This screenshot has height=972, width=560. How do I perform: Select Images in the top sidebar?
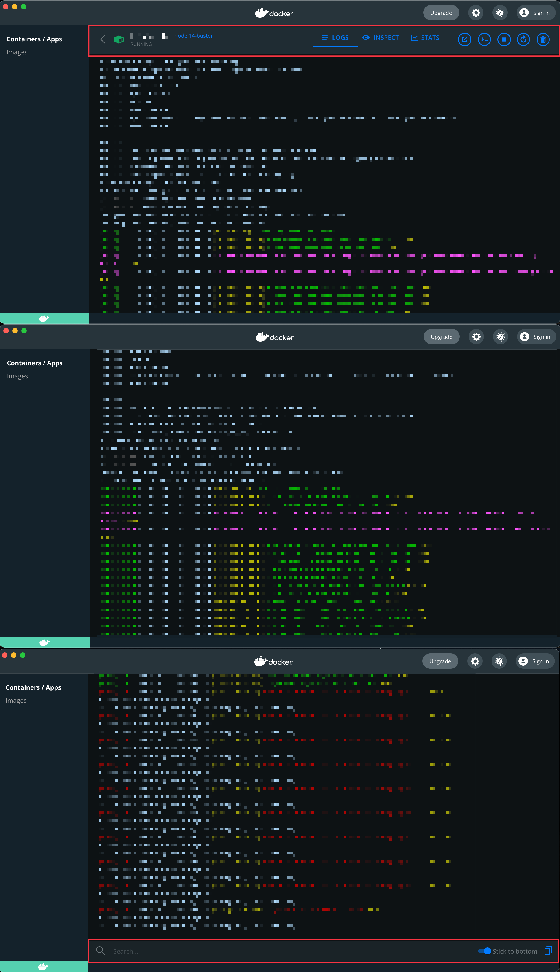click(x=17, y=52)
